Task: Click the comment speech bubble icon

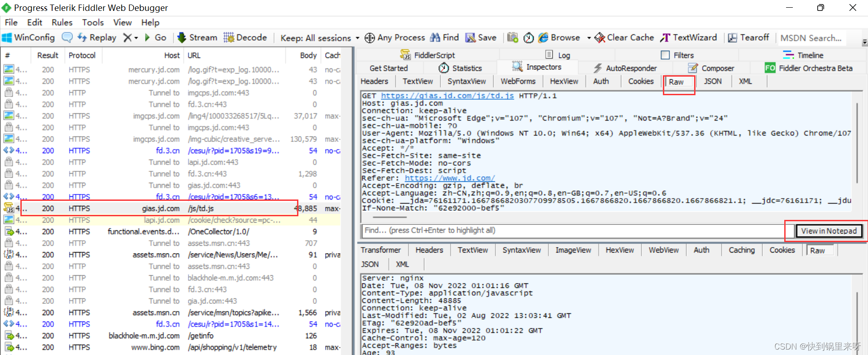Action: click(67, 38)
